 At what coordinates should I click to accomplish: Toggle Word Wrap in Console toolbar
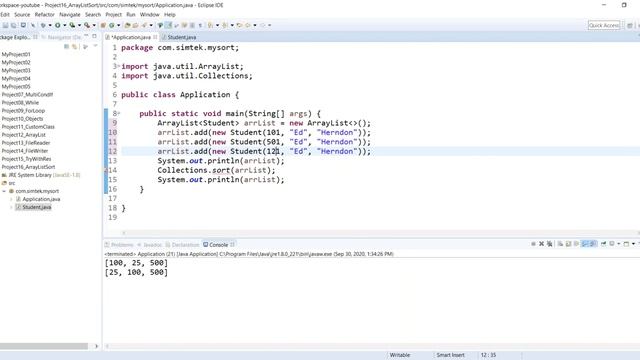(576, 244)
